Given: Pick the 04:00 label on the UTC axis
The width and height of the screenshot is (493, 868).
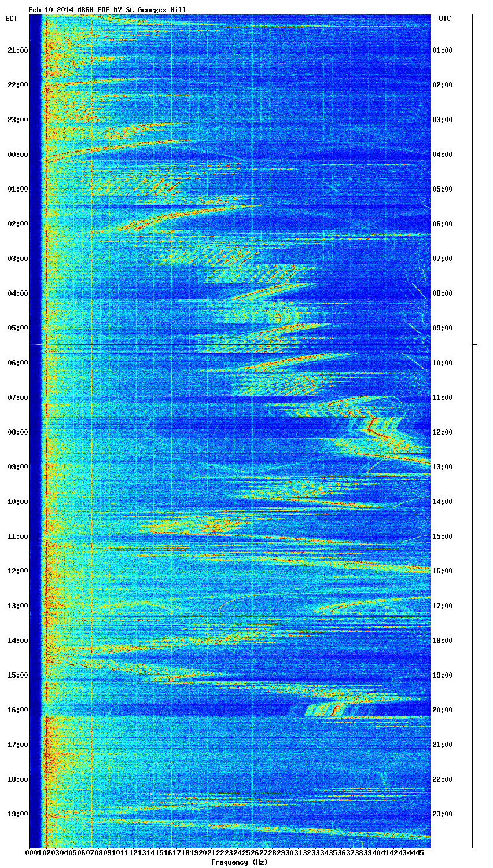Looking at the screenshot, I should 443,155.
